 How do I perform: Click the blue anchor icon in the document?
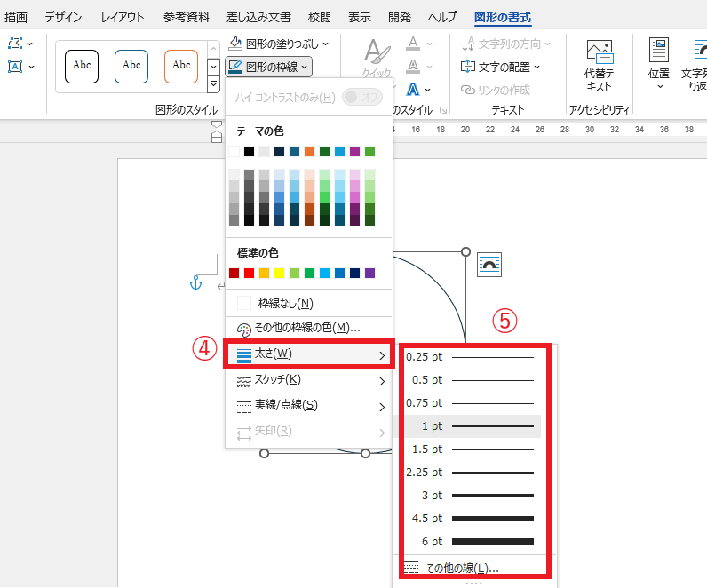[195, 282]
